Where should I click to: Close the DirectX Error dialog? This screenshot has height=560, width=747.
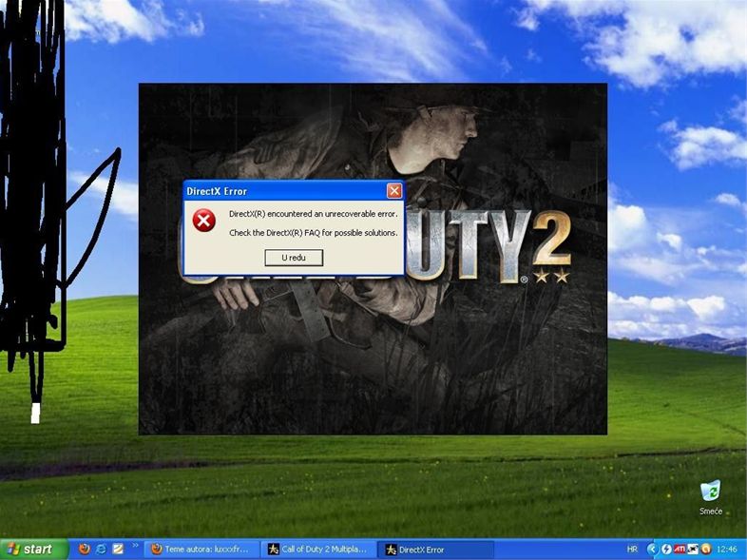click(394, 191)
